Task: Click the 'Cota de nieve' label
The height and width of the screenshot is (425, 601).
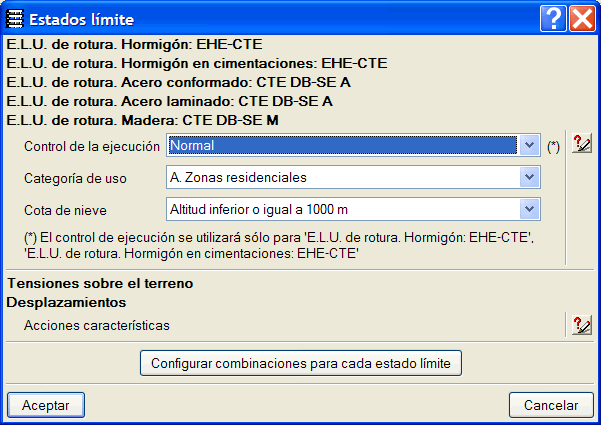Action: (65, 210)
